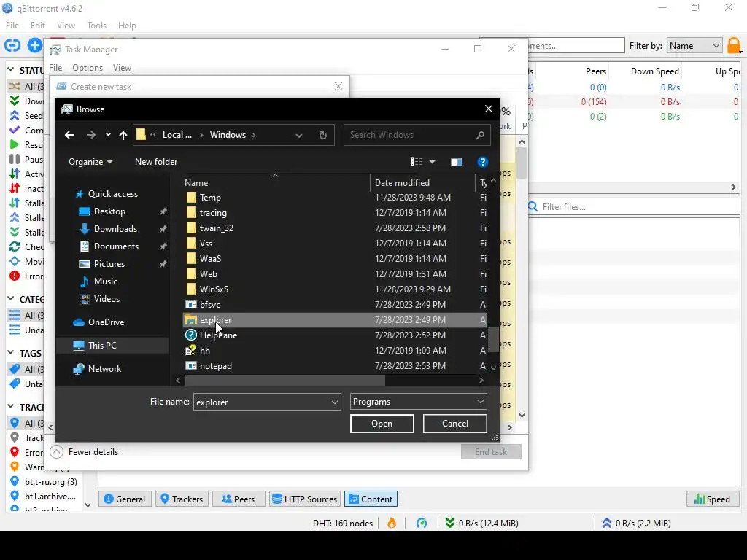Image resolution: width=747 pixels, height=560 pixels.
Task: Click alternative speed limits icon in status bar
Action: click(x=422, y=524)
